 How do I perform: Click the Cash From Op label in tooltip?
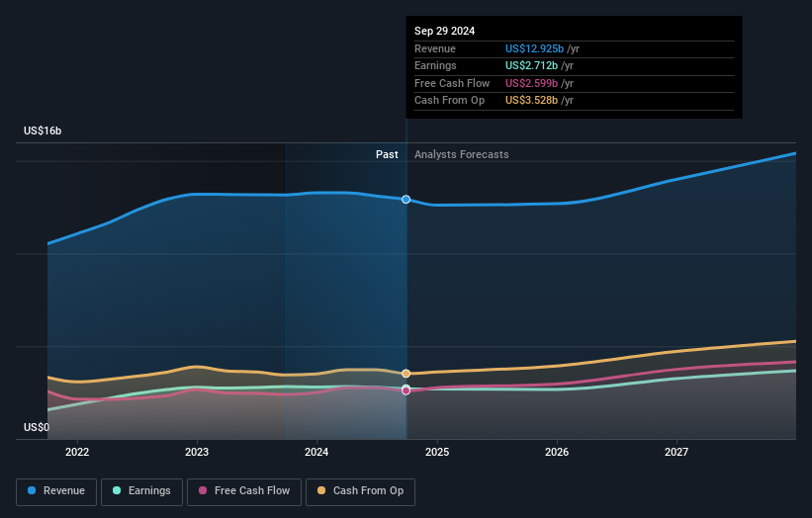pyautogui.click(x=449, y=101)
